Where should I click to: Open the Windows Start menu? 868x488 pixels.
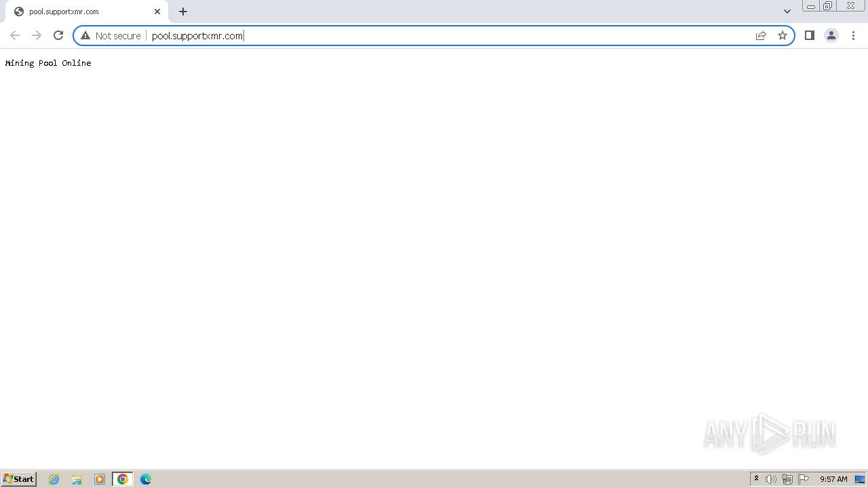[x=18, y=479]
